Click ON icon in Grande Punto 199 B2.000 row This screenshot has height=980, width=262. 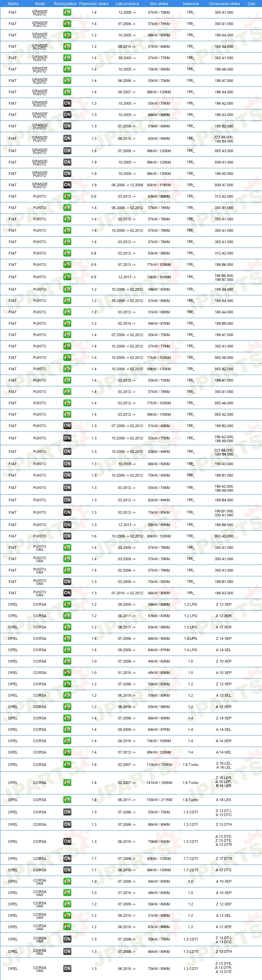tap(67, 126)
